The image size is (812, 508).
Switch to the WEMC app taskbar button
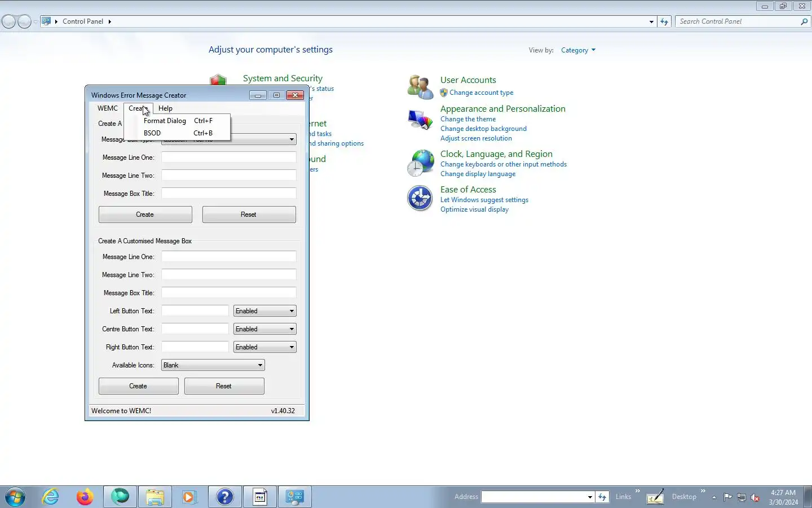coord(260,497)
